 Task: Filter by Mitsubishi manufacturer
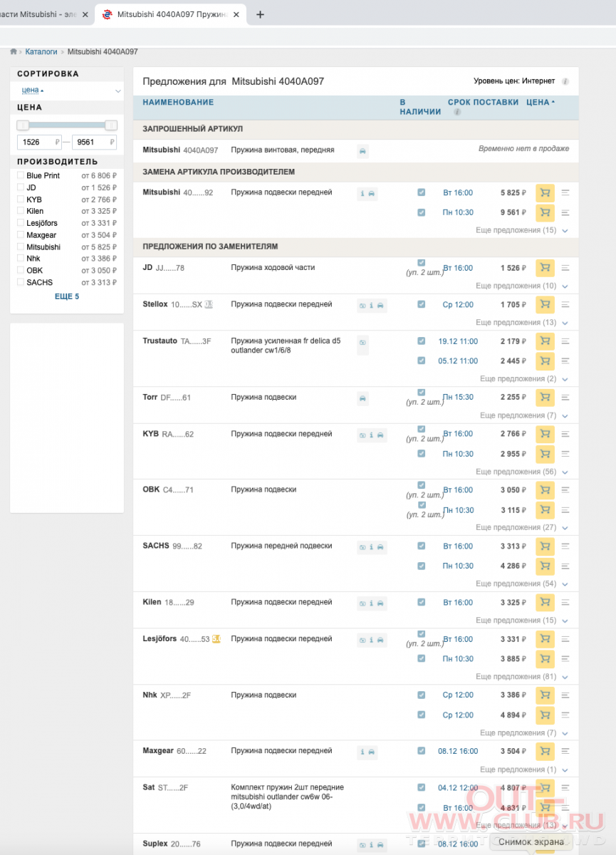(x=21, y=247)
